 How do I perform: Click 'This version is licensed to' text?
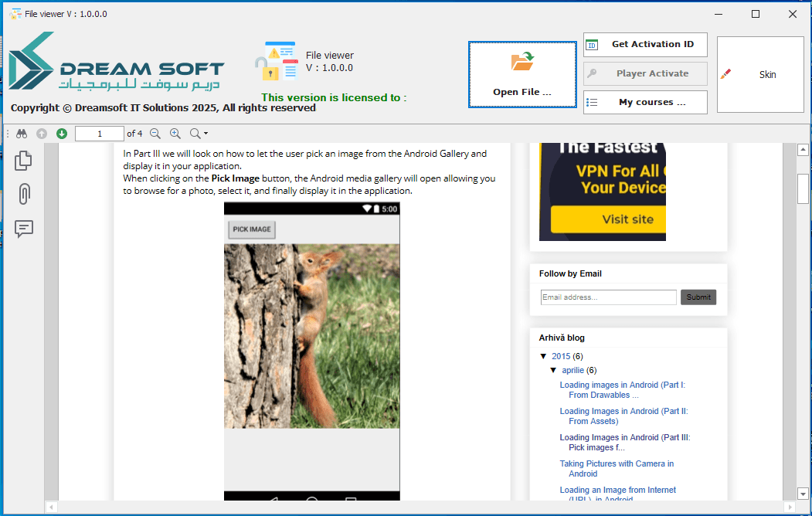click(x=334, y=97)
